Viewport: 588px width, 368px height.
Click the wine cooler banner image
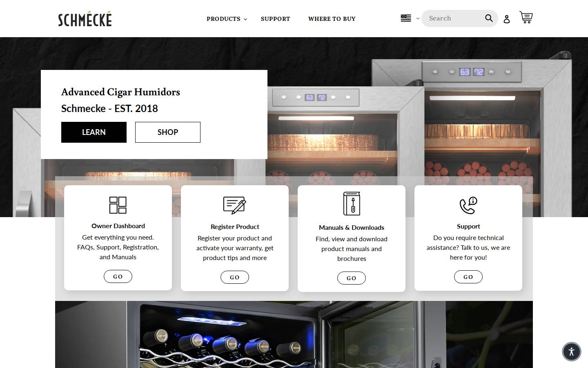pyautogui.click(x=294, y=334)
